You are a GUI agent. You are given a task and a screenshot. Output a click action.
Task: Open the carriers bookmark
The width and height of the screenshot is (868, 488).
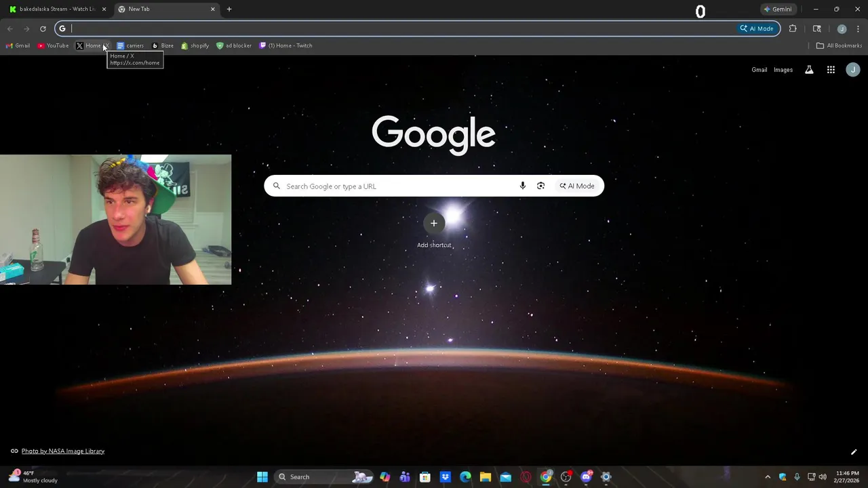pos(130,45)
